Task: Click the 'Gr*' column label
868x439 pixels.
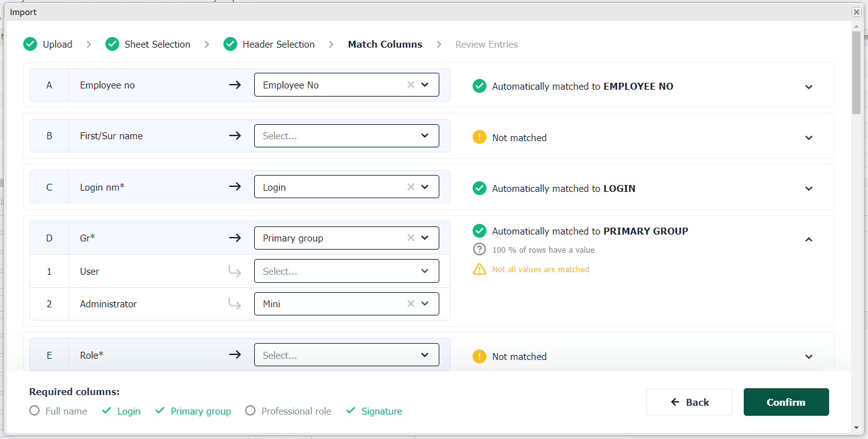Action: click(x=87, y=238)
